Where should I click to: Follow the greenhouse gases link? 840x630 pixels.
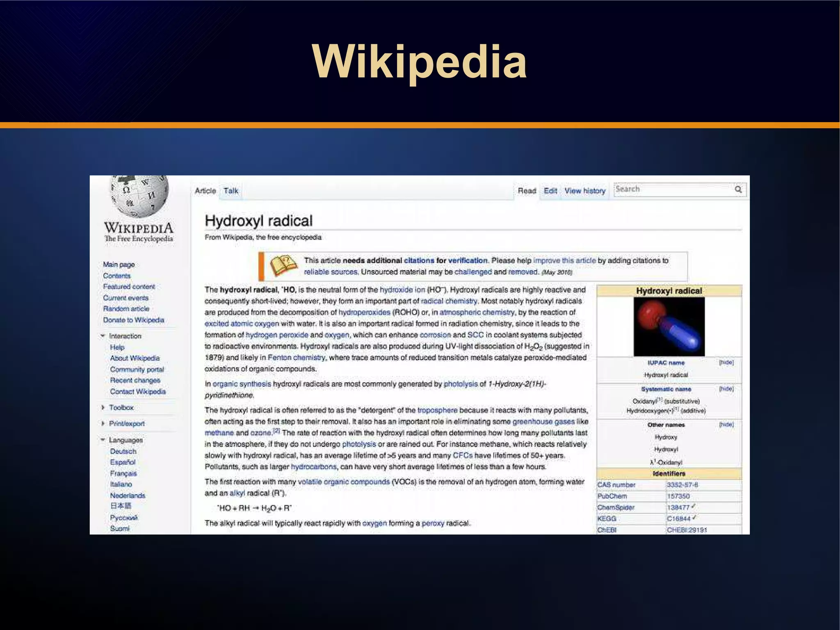543,422
